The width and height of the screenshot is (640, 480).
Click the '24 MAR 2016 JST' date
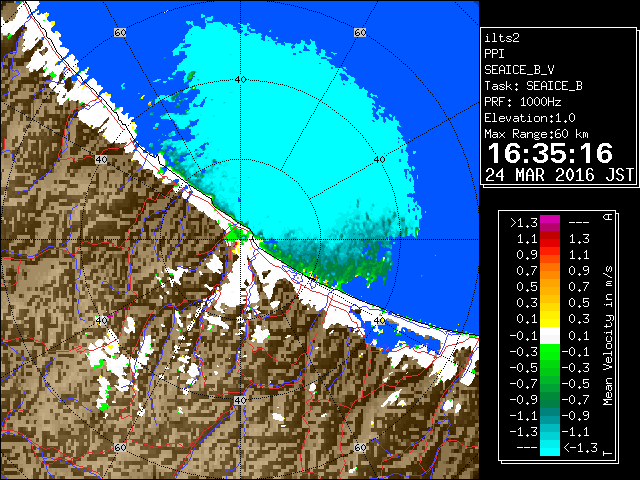pyautogui.click(x=559, y=175)
